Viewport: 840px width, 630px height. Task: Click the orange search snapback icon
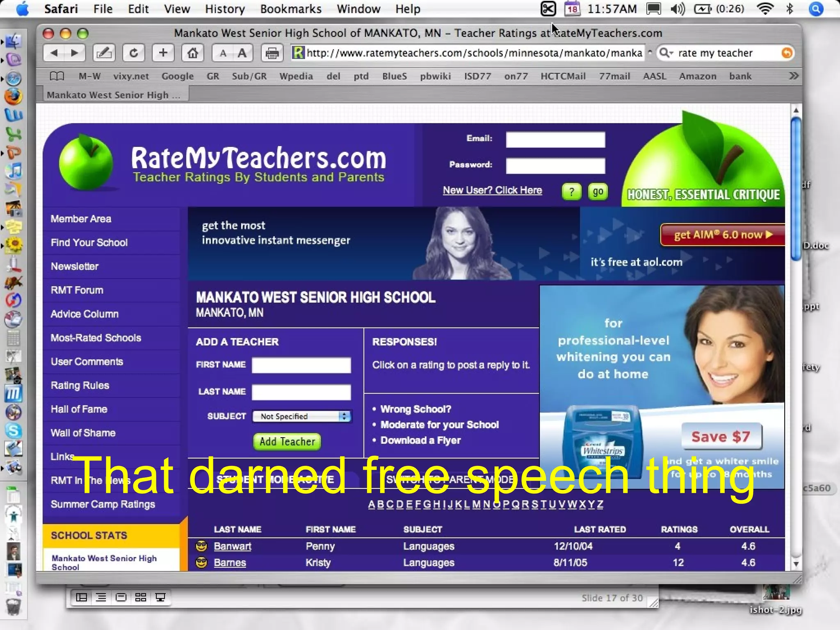(x=787, y=53)
